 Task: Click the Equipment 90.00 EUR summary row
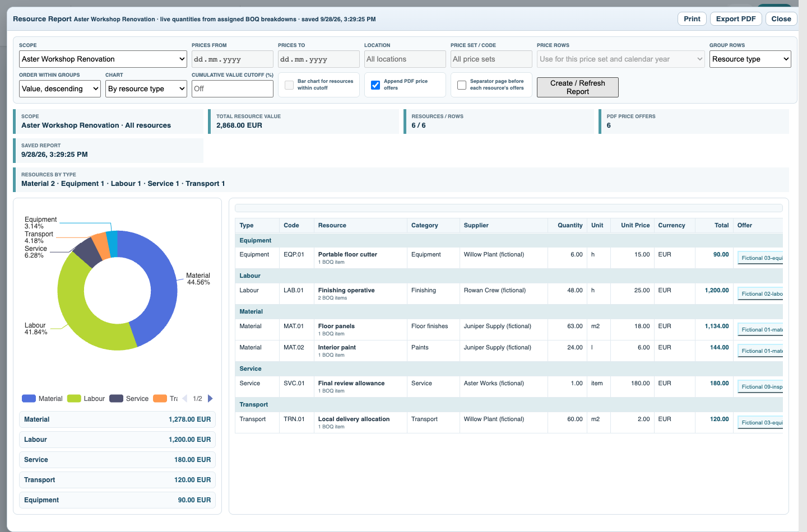(x=117, y=500)
